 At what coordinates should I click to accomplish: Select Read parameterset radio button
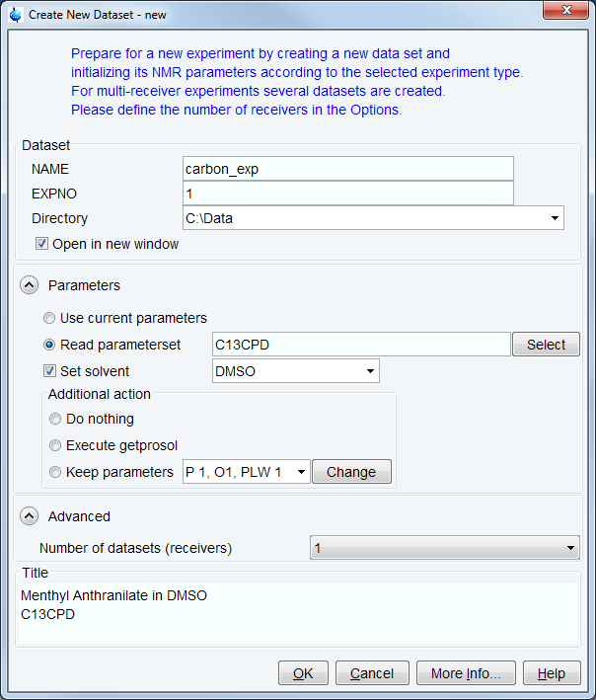pos(49,345)
